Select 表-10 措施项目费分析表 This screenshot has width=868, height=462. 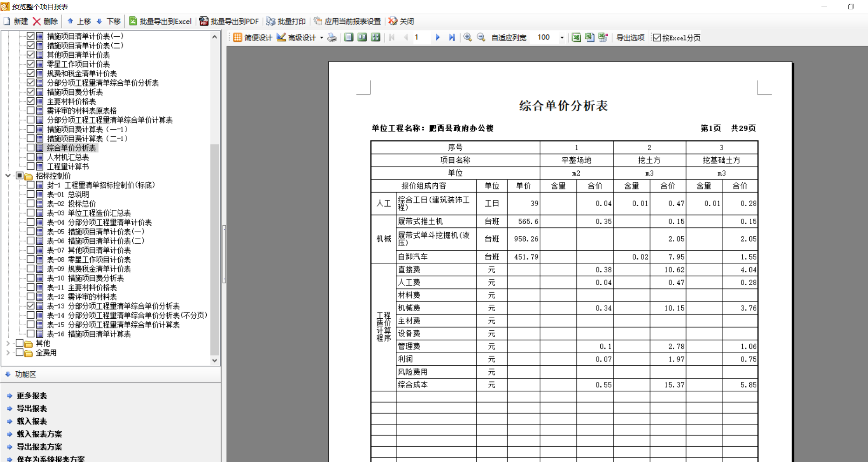tap(85, 278)
